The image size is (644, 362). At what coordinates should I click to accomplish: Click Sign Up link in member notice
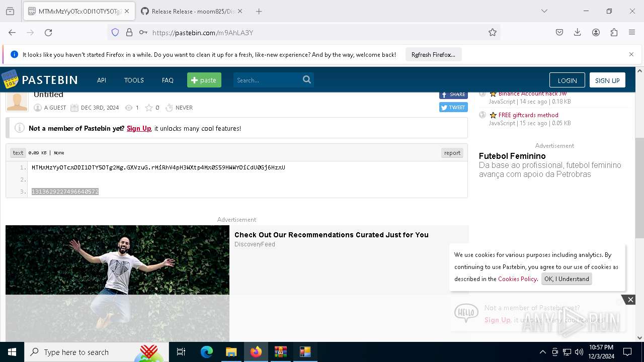click(139, 128)
